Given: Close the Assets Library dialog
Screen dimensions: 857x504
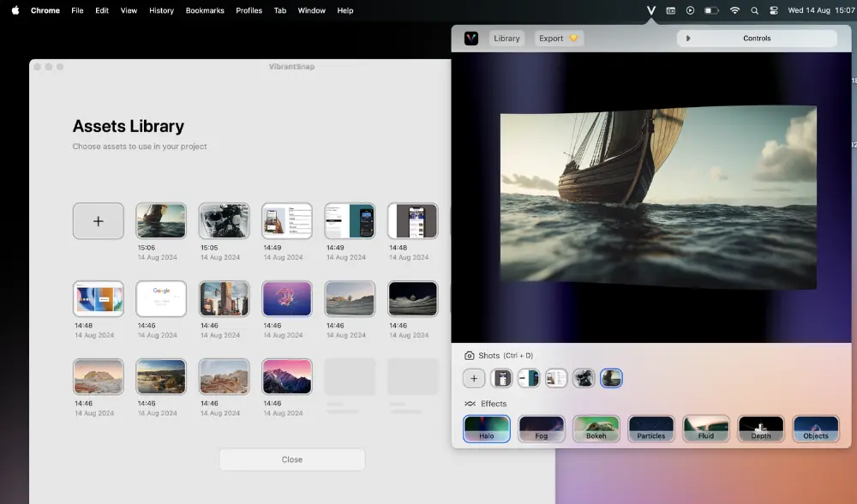Looking at the screenshot, I should (292, 459).
